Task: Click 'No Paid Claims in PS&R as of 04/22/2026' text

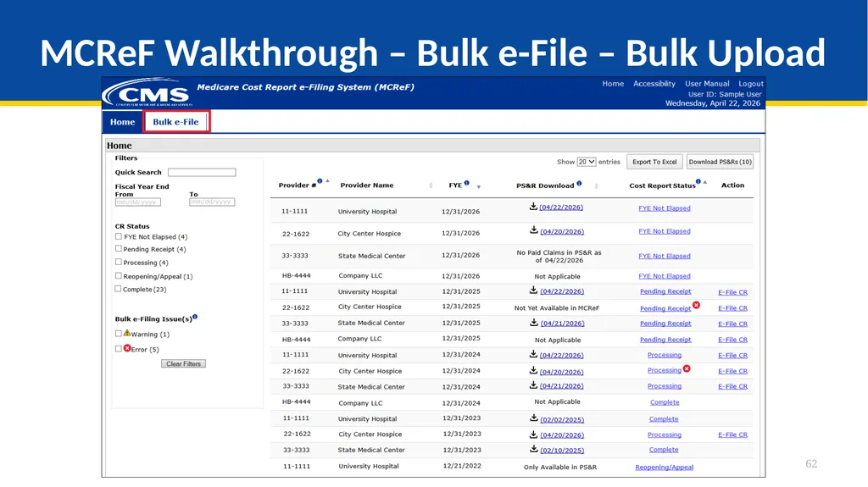Action: click(x=559, y=257)
